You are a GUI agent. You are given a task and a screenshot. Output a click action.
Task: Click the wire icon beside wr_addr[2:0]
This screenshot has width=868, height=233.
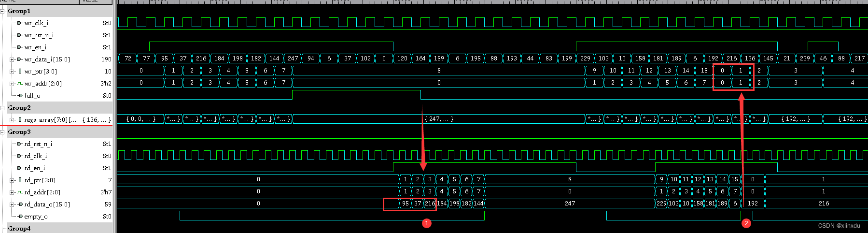(20, 83)
